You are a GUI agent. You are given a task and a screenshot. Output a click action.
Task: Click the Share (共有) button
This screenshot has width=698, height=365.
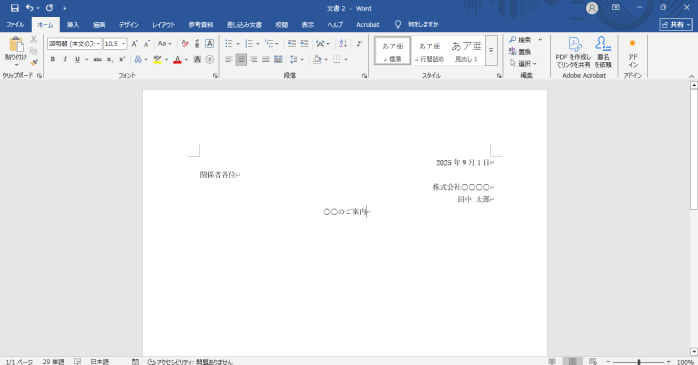click(676, 24)
